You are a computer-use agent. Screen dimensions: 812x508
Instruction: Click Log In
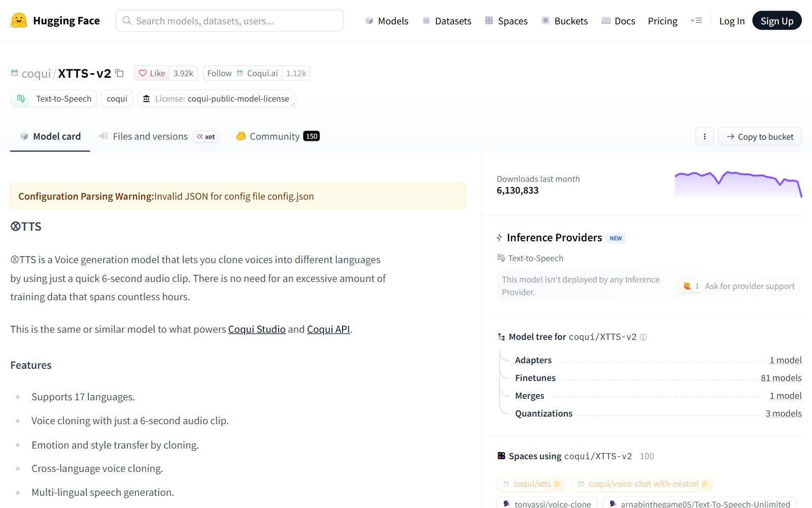[x=732, y=21]
